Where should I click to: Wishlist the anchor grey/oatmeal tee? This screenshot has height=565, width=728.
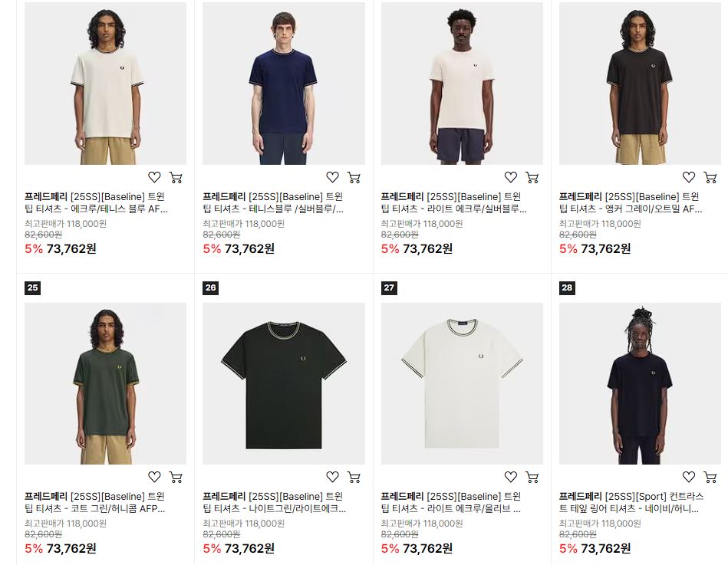[689, 177]
